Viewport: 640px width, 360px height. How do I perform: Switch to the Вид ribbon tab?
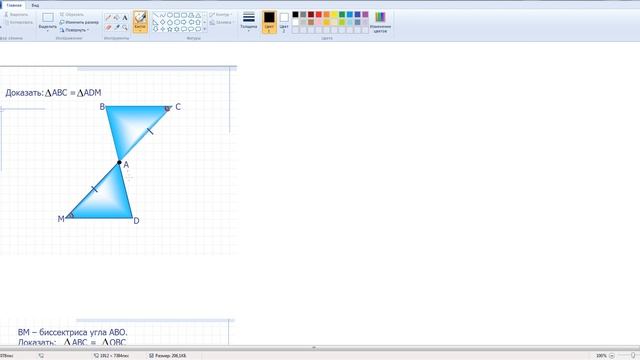36,5
